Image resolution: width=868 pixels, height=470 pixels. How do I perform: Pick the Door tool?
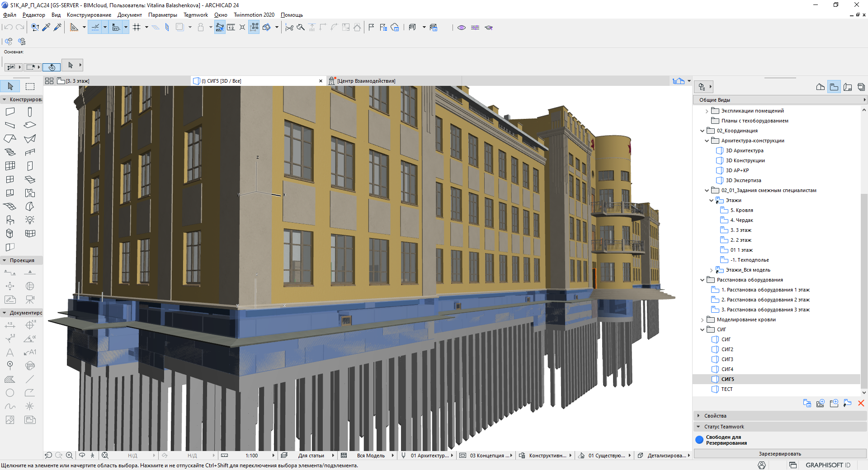pyautogui.click(x=30, y=166)
